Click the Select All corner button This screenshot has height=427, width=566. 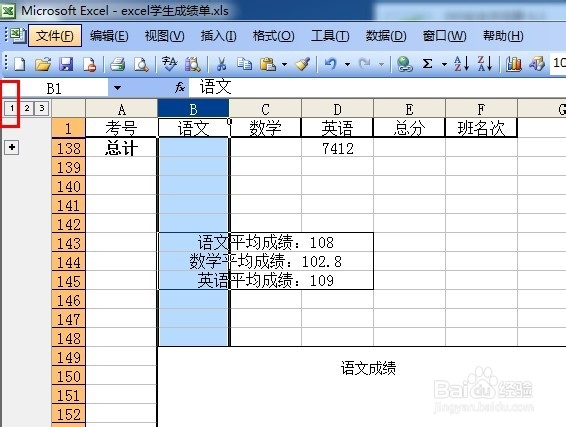tap(69, 108)
